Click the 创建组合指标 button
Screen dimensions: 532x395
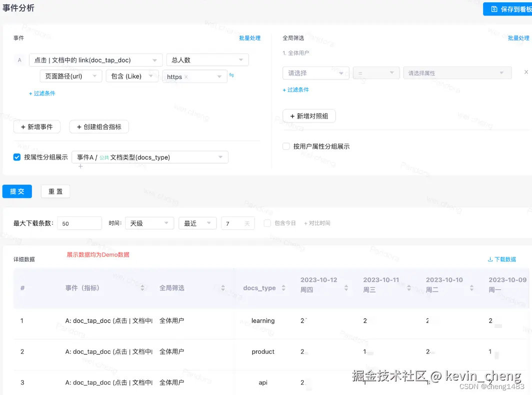coord(99,126)
